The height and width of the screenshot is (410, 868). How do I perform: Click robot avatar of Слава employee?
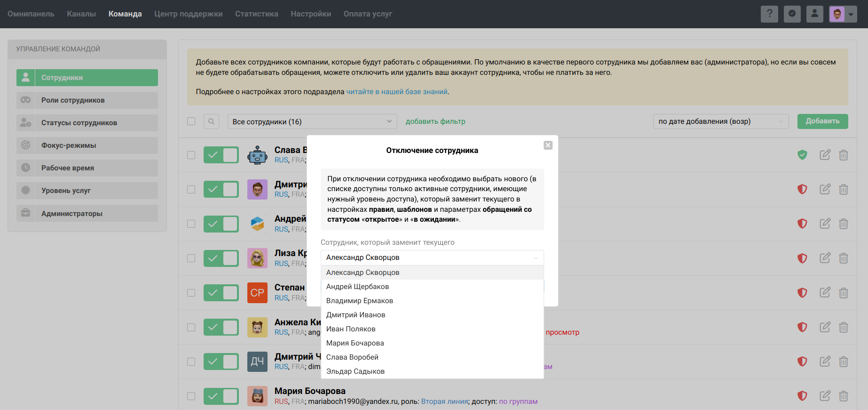pyautogui.click(x=257, y=155)
